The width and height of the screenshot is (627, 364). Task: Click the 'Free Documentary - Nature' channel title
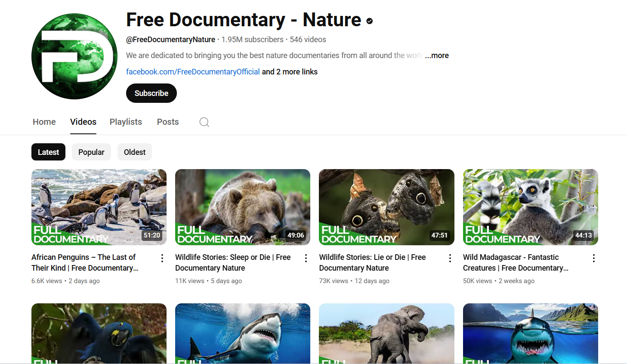pos(244,20)
